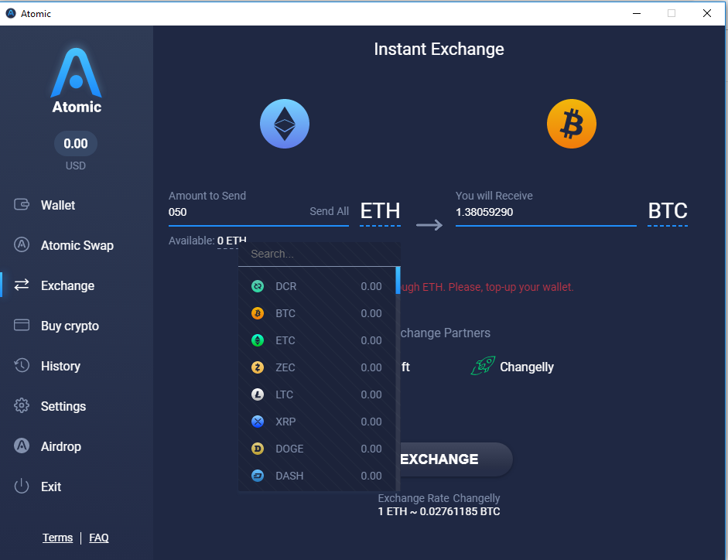Click the Exit power icon
The height and width of the screenshot is (560, 728).
22,487
